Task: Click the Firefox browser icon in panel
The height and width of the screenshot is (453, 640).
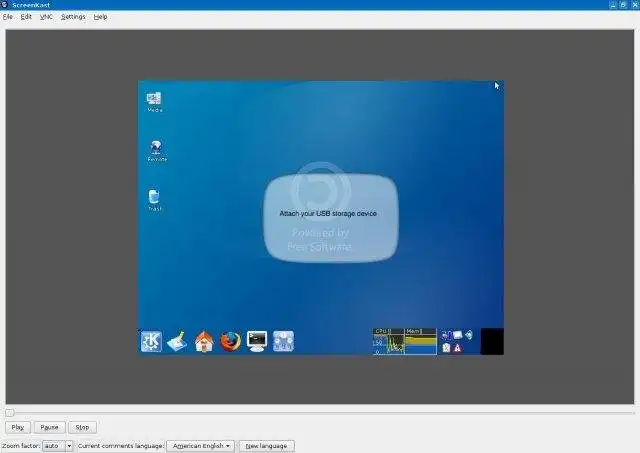Action: pos(230,341)
